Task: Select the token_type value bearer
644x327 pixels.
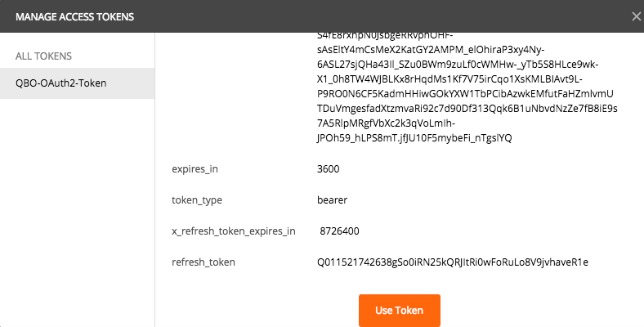Action: click(333, 200)
